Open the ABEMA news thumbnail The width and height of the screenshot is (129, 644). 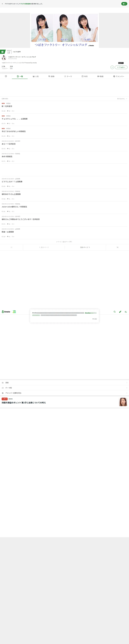tap(123, 402)
